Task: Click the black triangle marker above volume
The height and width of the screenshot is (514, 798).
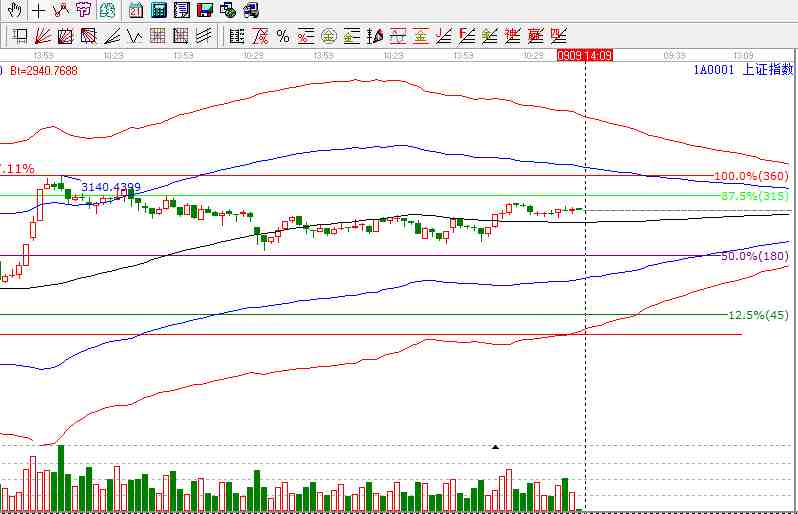Action: pyautogui.click(x=495, y=447)
